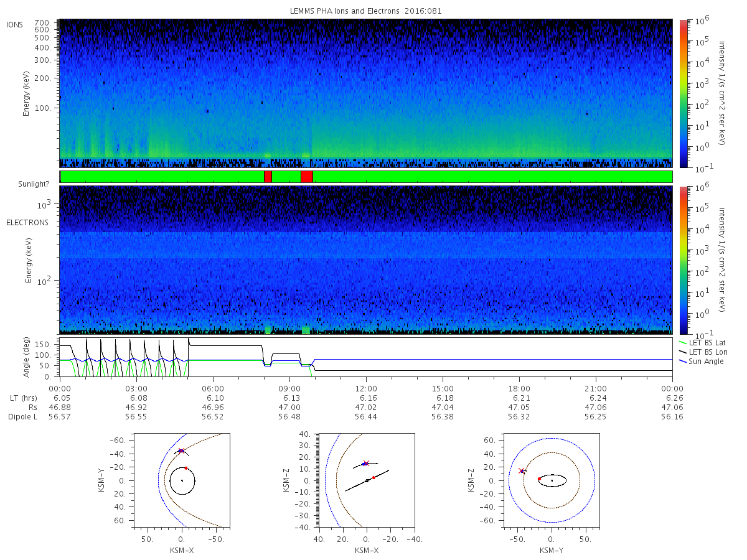This screenshot has width=747, height=560.
Task: Select the blue Sun Angle legend line
Action: (685, 362)
